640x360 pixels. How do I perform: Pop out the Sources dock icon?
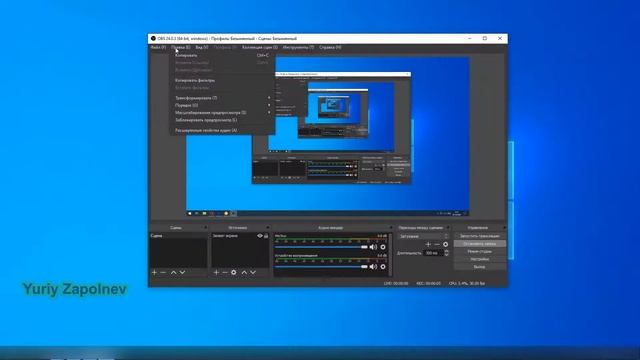(268, 228)
